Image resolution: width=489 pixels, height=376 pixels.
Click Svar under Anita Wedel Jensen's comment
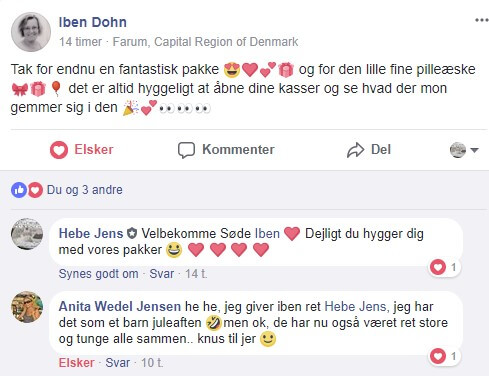coord(117,362)
